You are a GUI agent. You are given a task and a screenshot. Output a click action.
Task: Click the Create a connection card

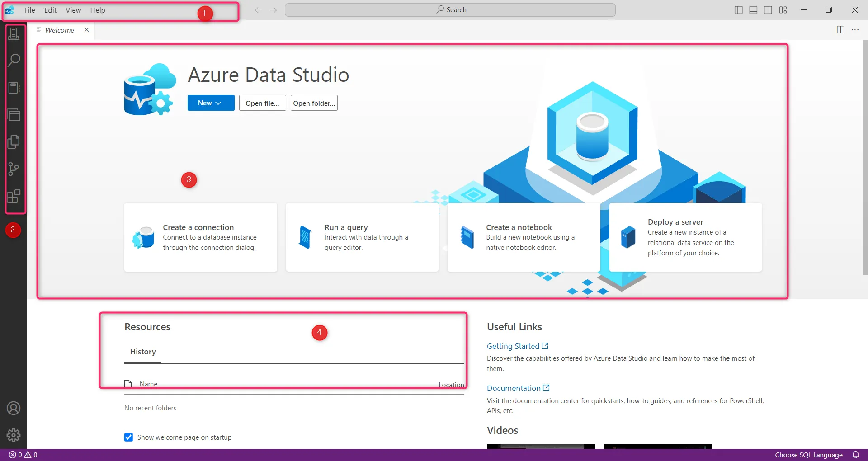201,237
